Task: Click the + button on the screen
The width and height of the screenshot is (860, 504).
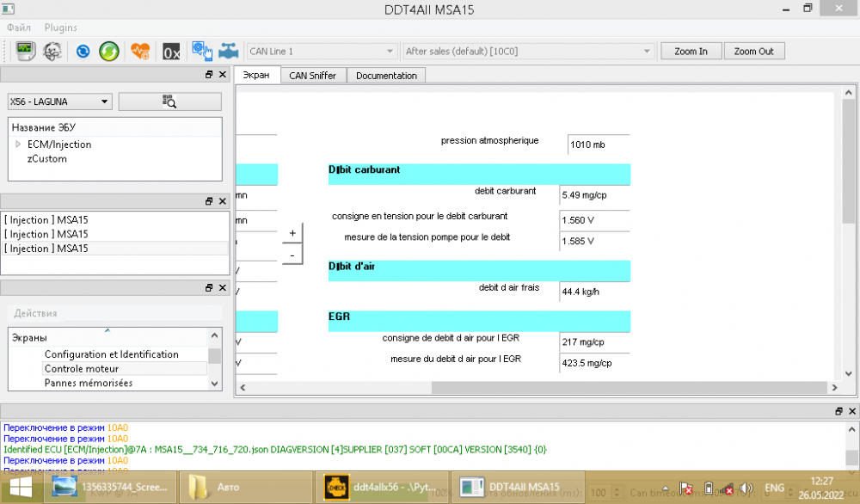Action: (x=292, y=233)
